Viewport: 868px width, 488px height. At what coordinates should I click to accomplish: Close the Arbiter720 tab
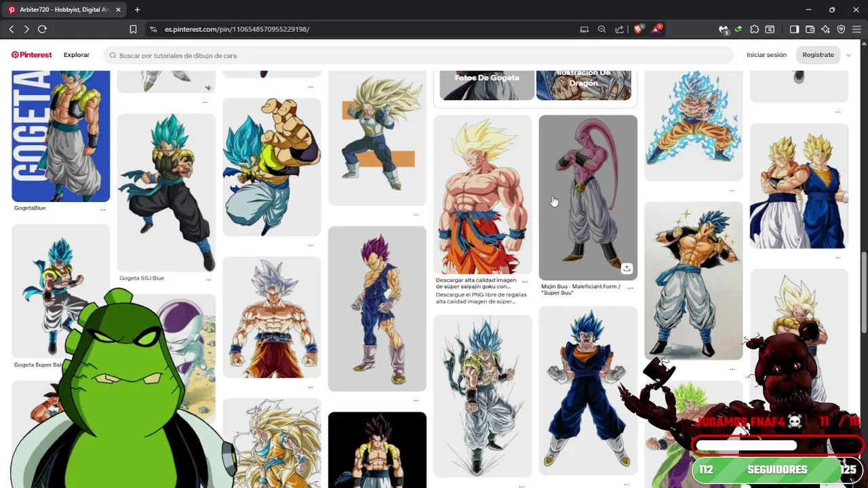(x=118, y=9)
